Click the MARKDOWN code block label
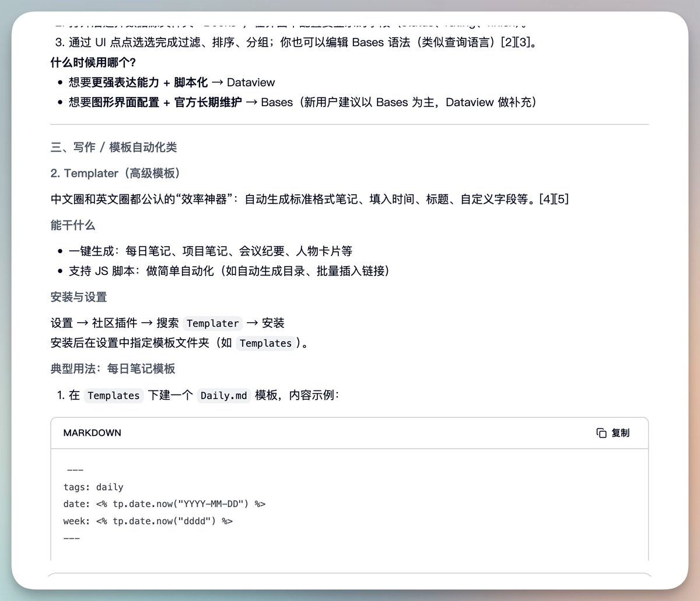The image size is (700, 601). (92, 433)
